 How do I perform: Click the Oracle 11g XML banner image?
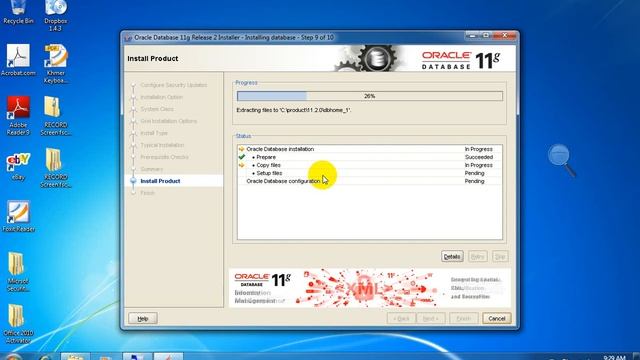(x=370, y=288)
